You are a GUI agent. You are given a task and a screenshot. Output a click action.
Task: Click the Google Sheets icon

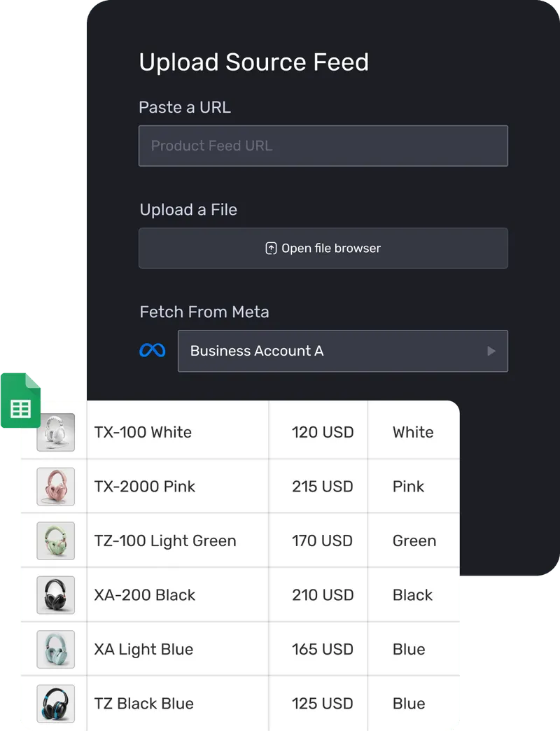click(x=20, y=401)
